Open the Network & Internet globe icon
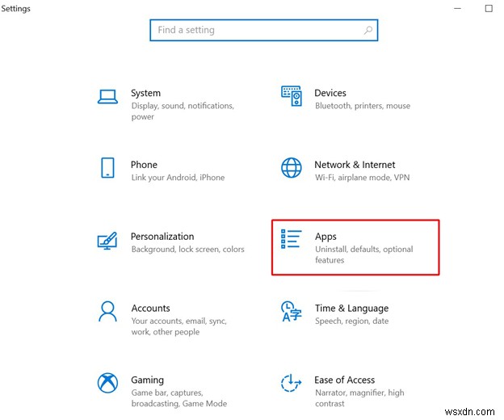The height and width of the screenshot is (420, 504). (x=292, y=168)
